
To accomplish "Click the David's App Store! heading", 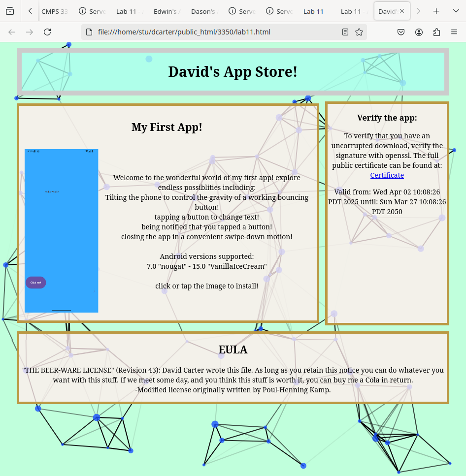I will point(233,72).
